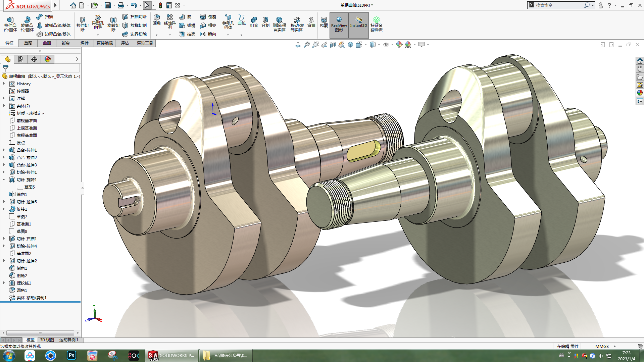Open the MMGS unit system dropdown
644x362 pixels.
(614, 346)
